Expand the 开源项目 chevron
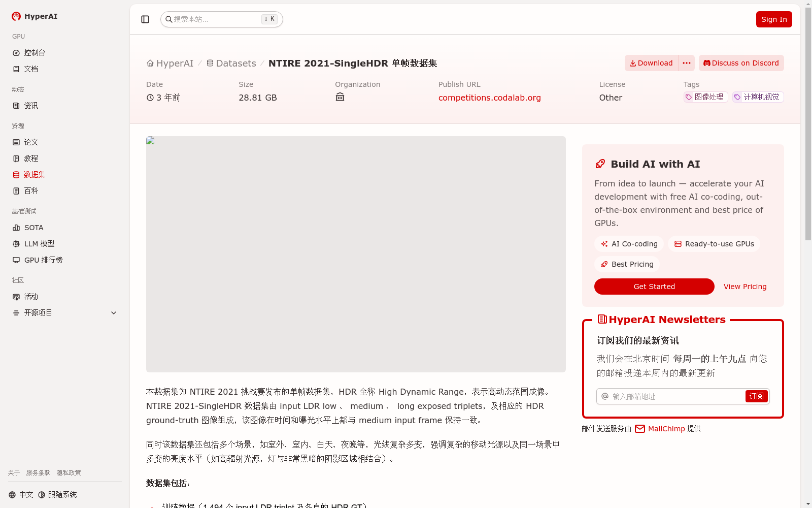 pyautogui.click(x=114, y=313)
